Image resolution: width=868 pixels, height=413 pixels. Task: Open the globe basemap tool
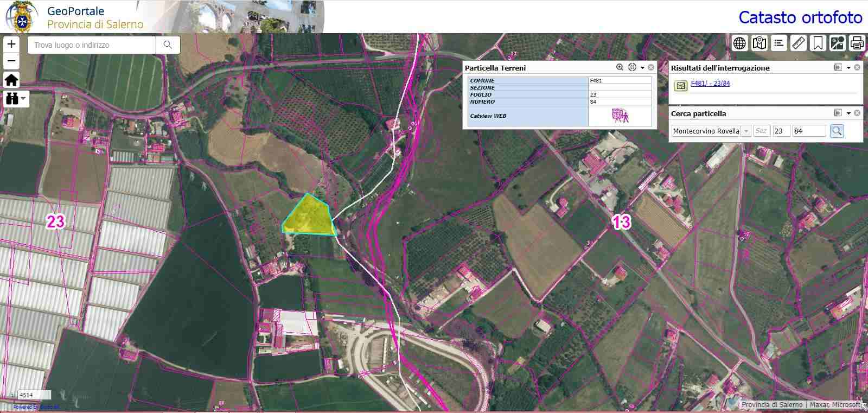(739, 43)
